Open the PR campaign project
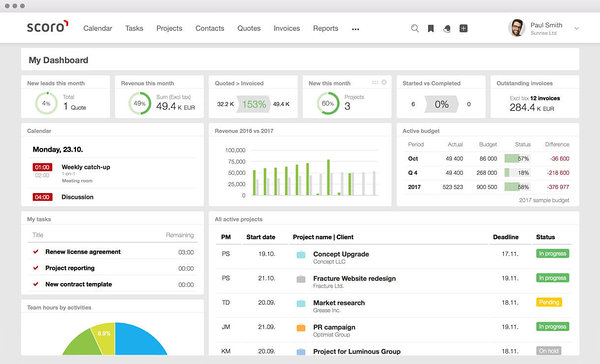Image resolution: width=600 pixels, height=364 pixels. (x=334, y=327)
